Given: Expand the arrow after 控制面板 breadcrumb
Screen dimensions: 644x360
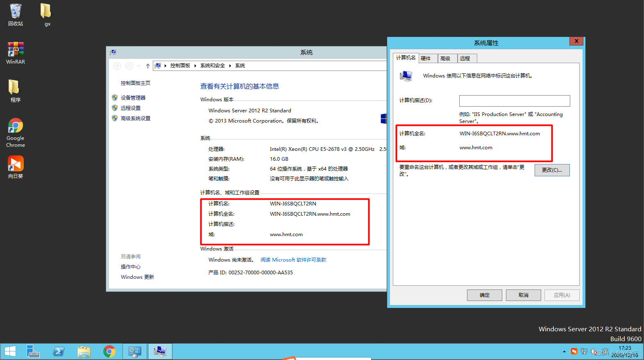Looking at the screenshot, I should click(x=195, y=66).
